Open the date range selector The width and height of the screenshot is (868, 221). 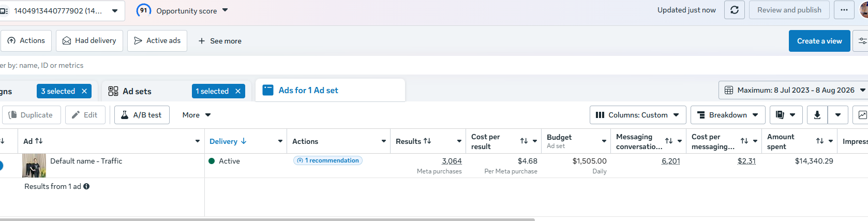tap(793, 90)
